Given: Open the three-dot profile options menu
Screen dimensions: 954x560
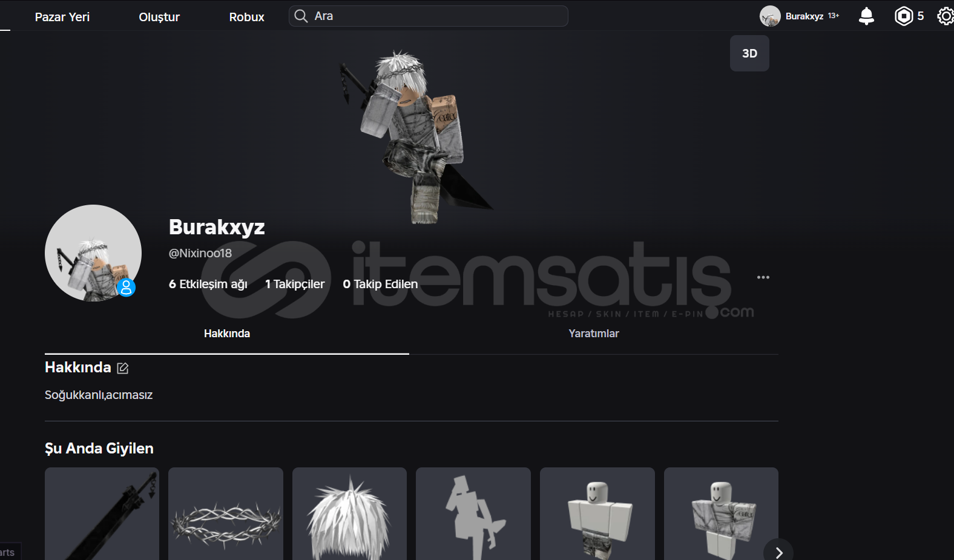Looking at the screenshot, I should click(x=763, y=277).
